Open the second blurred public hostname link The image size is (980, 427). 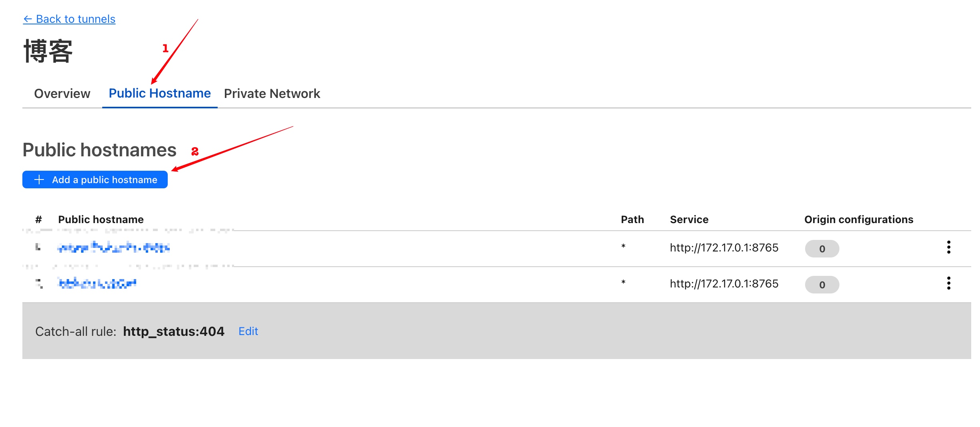97,283
